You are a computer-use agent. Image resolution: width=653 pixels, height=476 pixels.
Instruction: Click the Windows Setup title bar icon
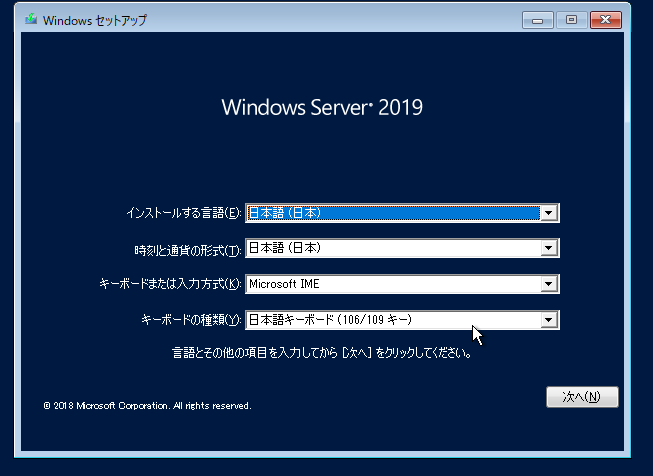31,20
